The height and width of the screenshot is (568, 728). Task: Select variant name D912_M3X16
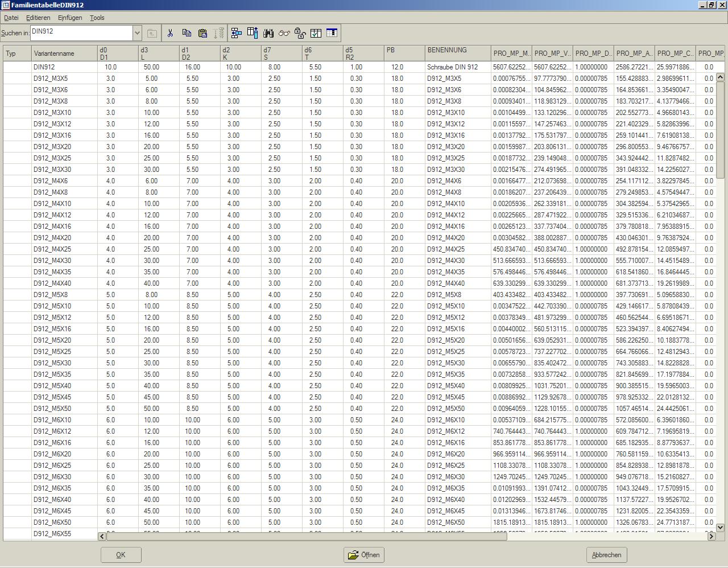(52, 135)
